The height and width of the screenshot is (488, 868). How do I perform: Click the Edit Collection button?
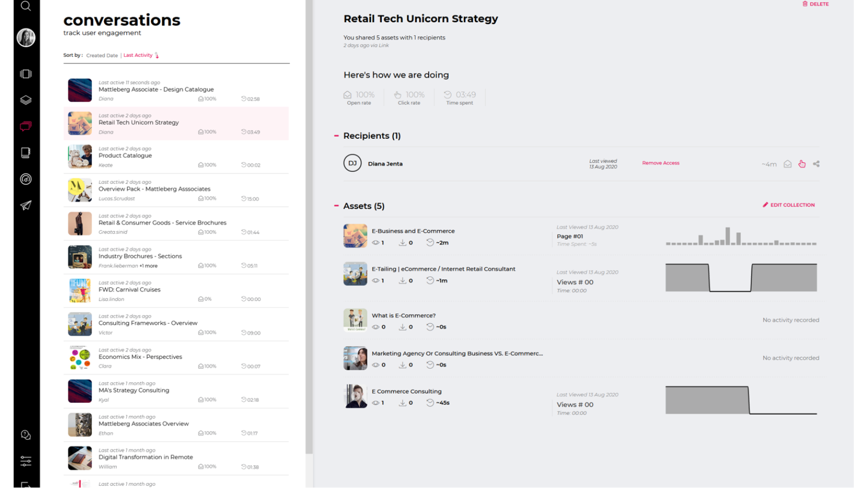(x=789, y=205)
